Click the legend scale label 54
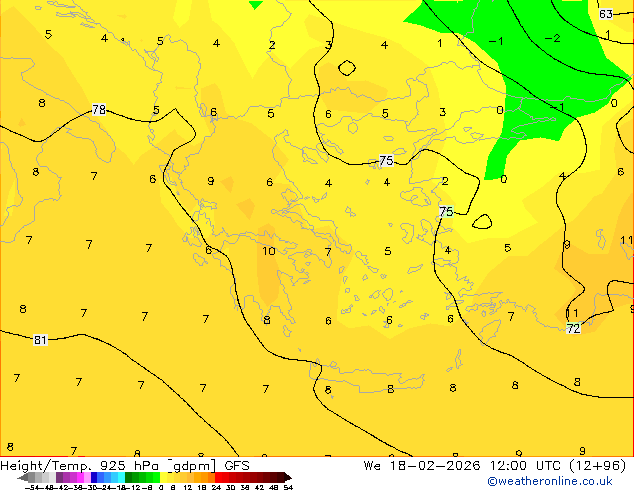This screenshot has height=490, width=634. (288, 488)
